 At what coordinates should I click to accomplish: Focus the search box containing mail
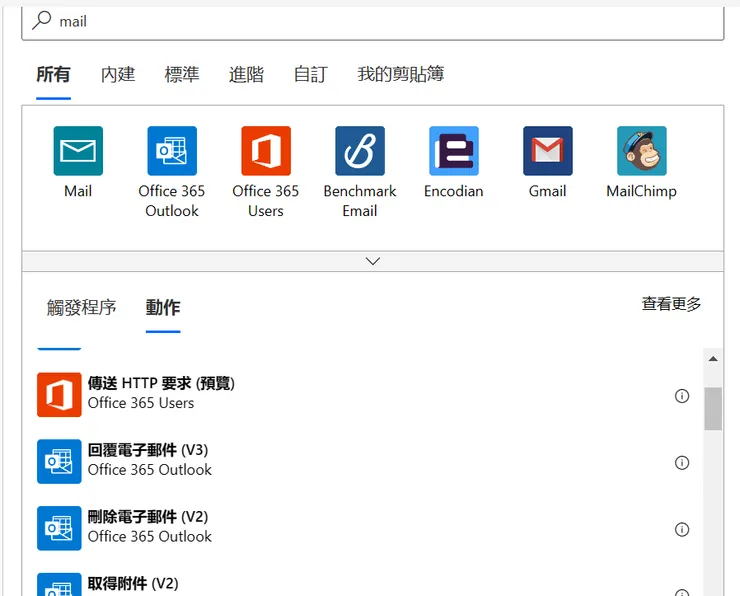[373, 22]
